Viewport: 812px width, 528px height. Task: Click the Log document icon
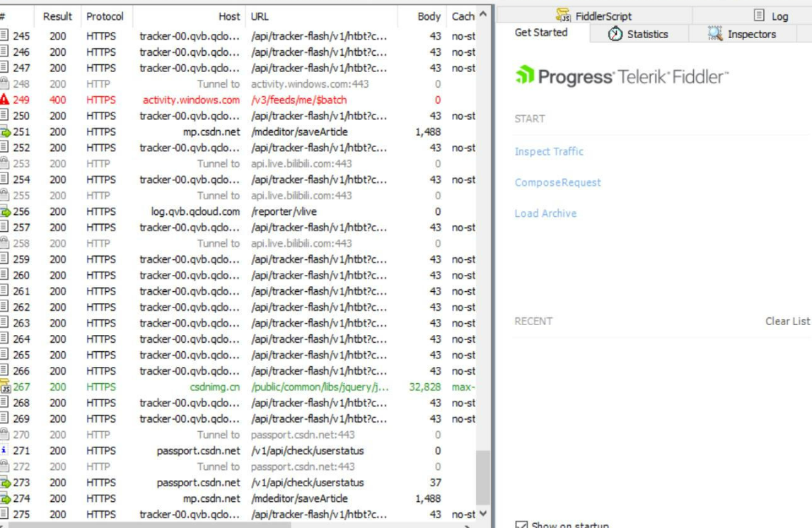click(x=759, y=16)
